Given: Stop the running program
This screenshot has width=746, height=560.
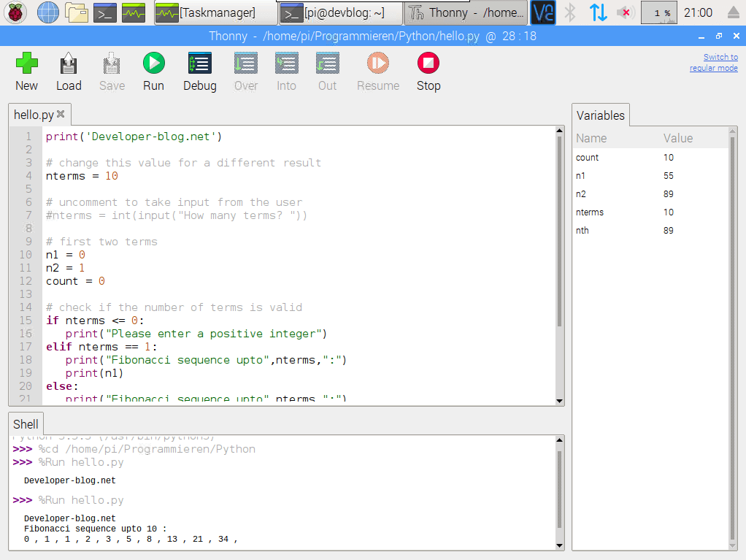Looking at the screenshot, I should point(428,64).
